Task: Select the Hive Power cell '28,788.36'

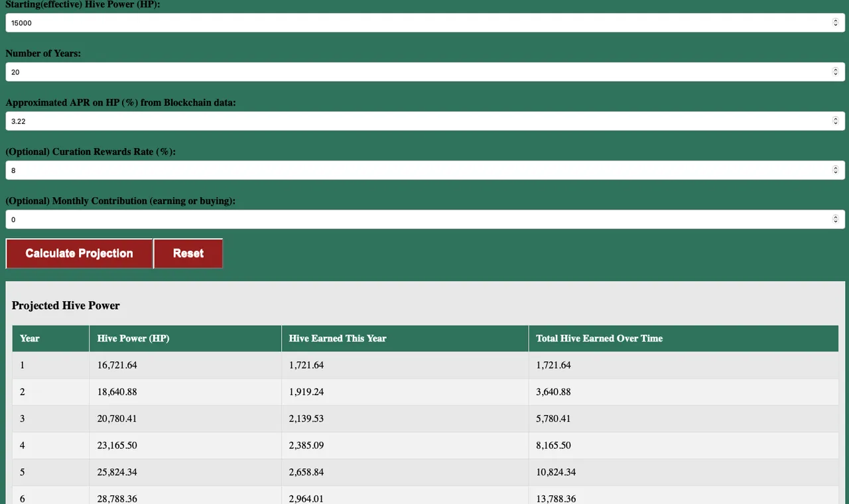Action: (x=186, y=495)
